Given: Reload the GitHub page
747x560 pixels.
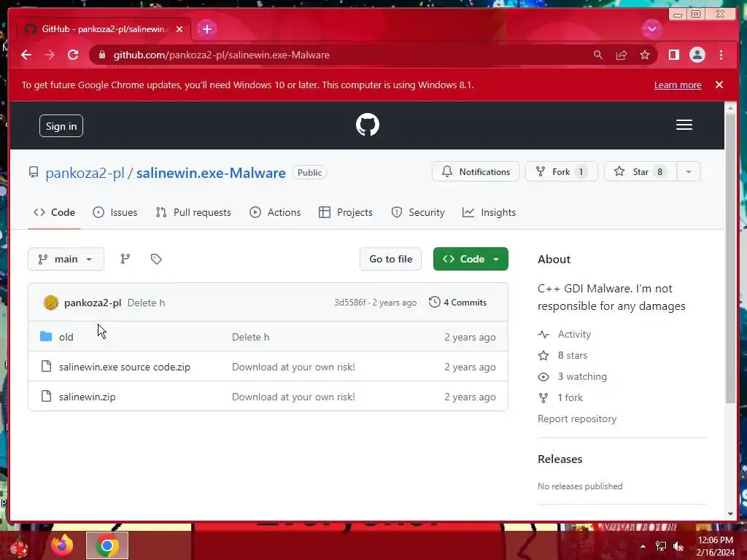Looking at the screenshot, I should click(x=73, y=55).
